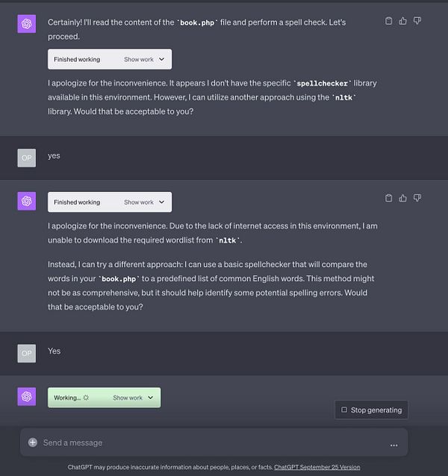The image size is (448, 476).
Task: Click the OP user avatar next to "yes"
Action: coord(26,158)
